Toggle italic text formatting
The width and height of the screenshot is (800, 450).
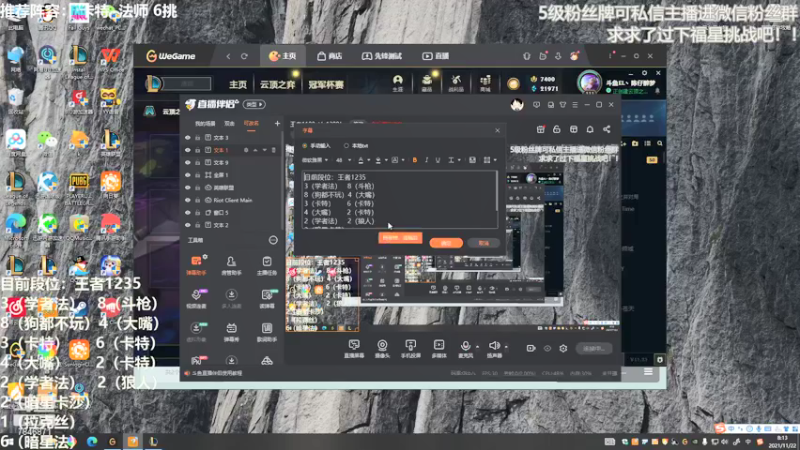pyautogui.click(x=427, y=160)
